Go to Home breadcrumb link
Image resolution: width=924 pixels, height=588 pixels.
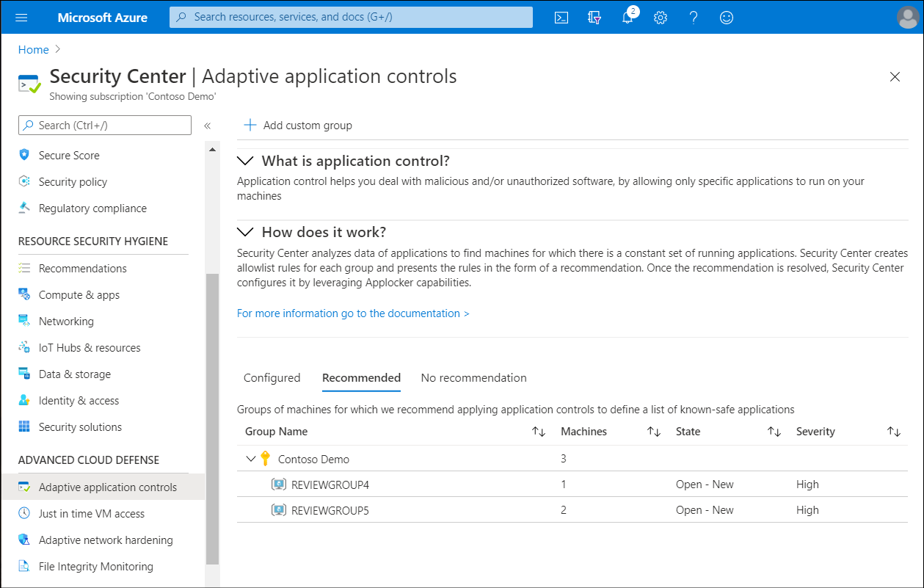tap(34, 50)
